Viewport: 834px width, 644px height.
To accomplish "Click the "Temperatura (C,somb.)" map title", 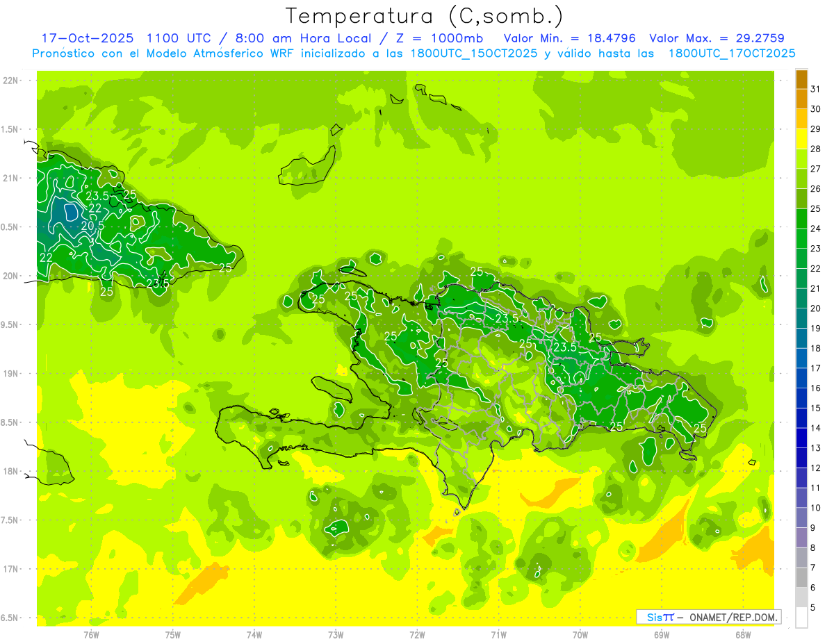I will pos(424,16).
